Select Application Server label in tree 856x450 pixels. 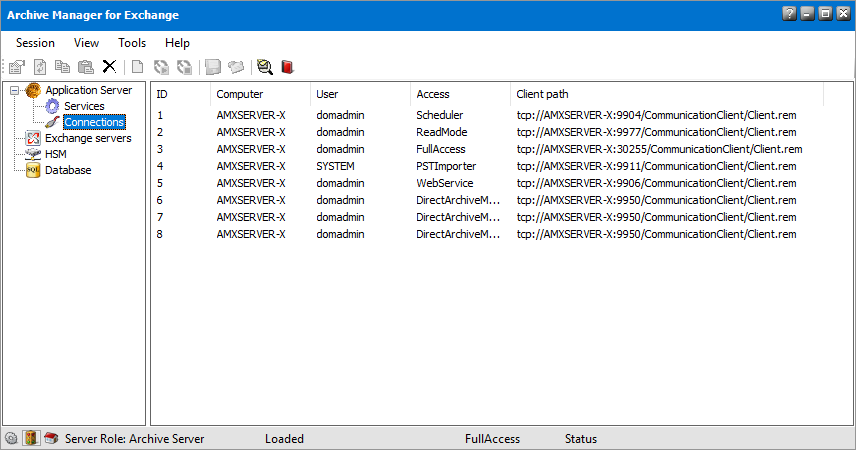88,90
